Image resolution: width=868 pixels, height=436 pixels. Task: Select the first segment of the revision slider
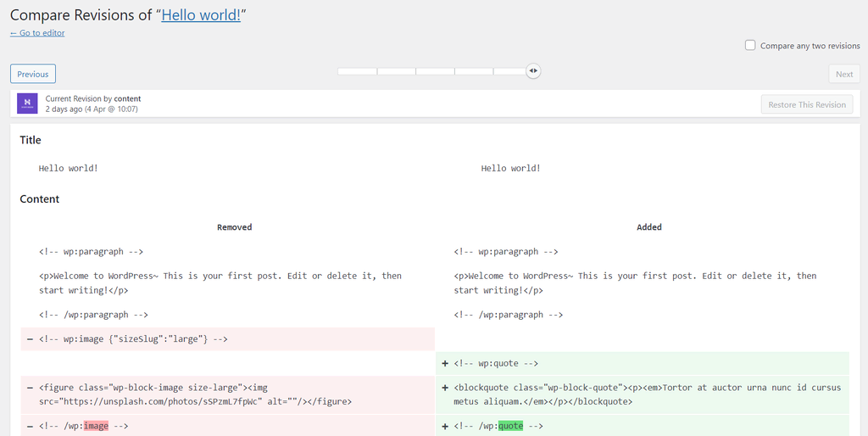tap(357, 71)
